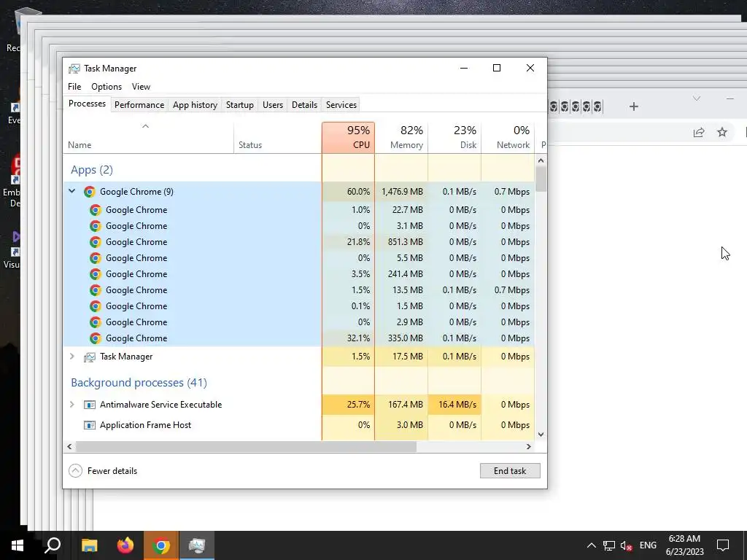747x560 pixels.
Task: Click the Background processes (41) heading
Action: [139, 382]
